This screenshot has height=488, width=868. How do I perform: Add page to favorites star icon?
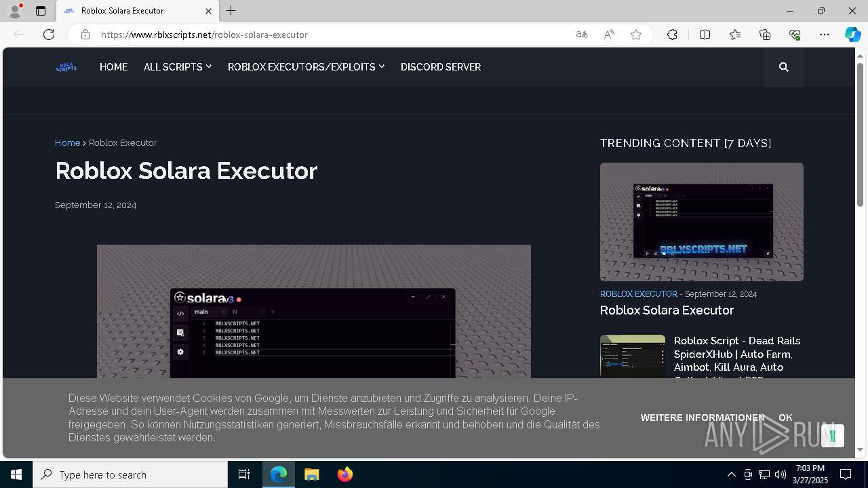(x=636, y=35)
